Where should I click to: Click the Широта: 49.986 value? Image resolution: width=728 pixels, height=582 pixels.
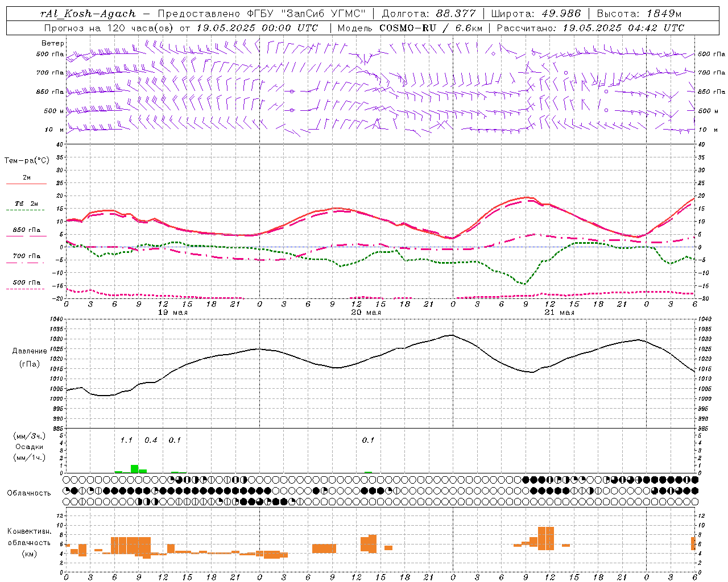[536, 14]
